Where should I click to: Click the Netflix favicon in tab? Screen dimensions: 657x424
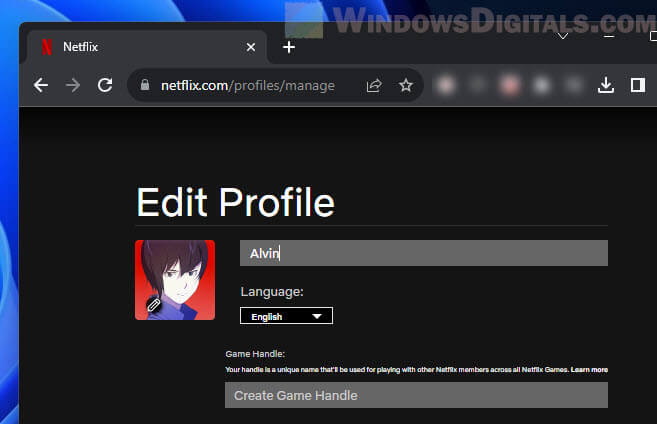pos(47,47)
